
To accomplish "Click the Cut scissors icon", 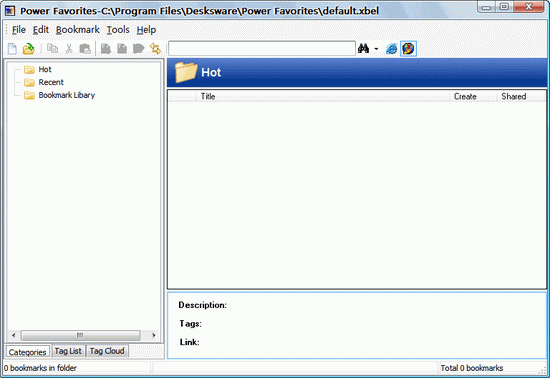I will click(69, 49).
